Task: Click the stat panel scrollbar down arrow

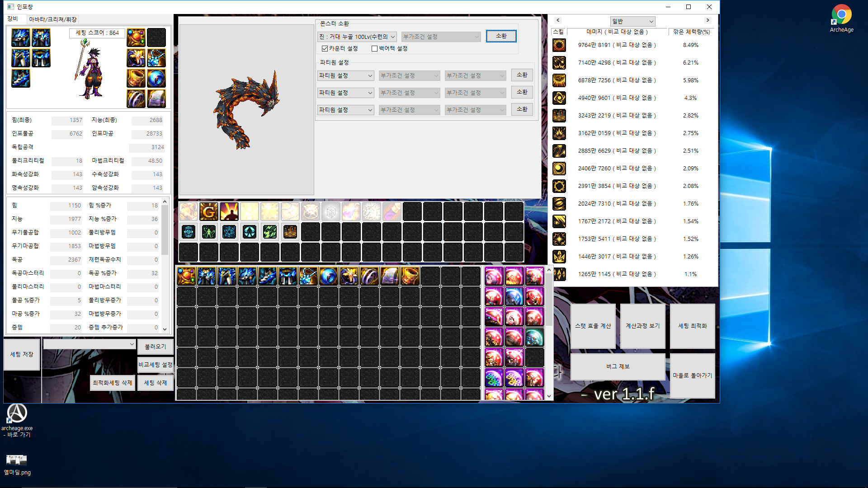Action: coord(165,329)
